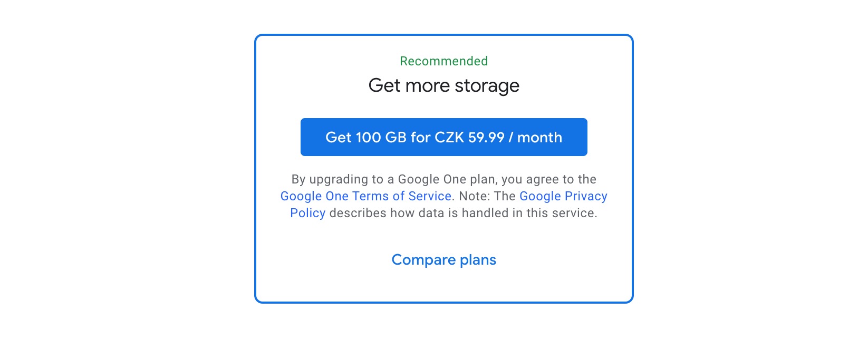Click 'you agree to the' in the disclaimer
This screenshot has height=349, width=868.
548,179
